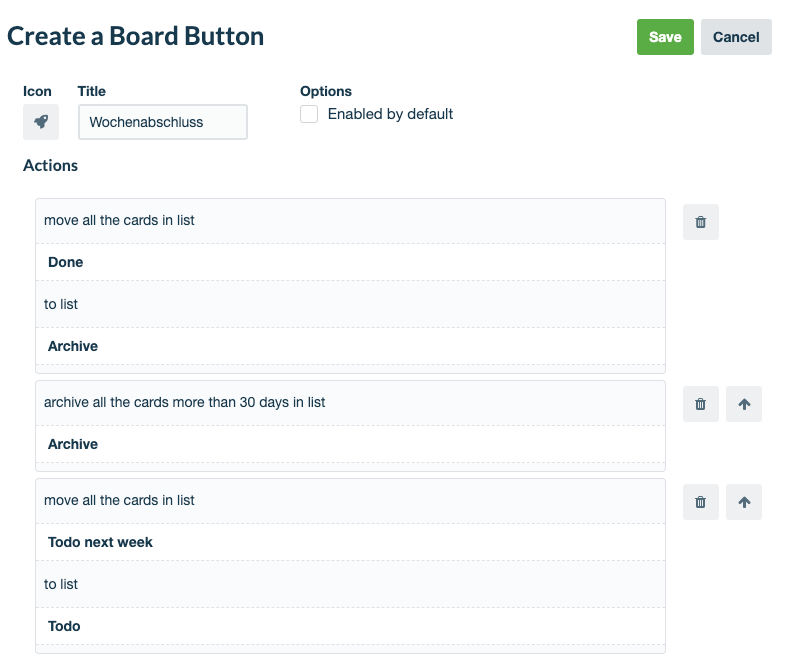Toggle Enabled by default checkbox
The image size is (787, 672).
pyautogui.click(x=309, y=114)
